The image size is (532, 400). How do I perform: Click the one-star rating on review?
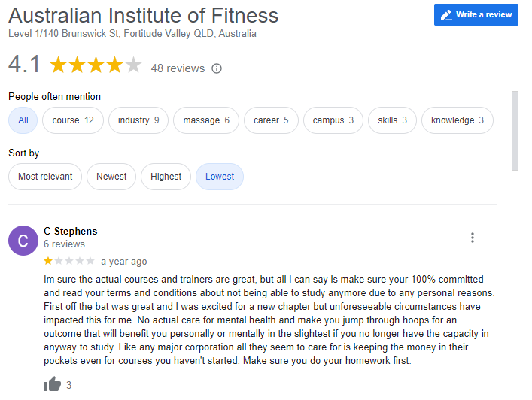tap(49, 262)
